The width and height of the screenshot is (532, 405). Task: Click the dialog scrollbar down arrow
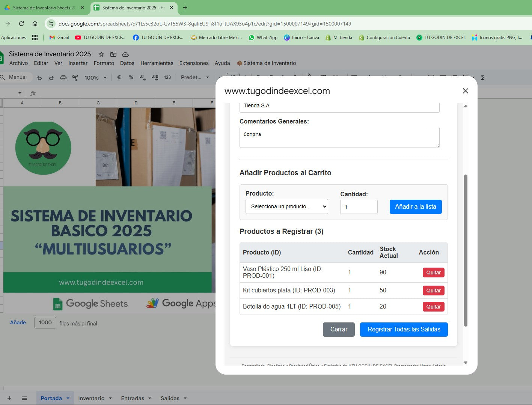[466, 363]
